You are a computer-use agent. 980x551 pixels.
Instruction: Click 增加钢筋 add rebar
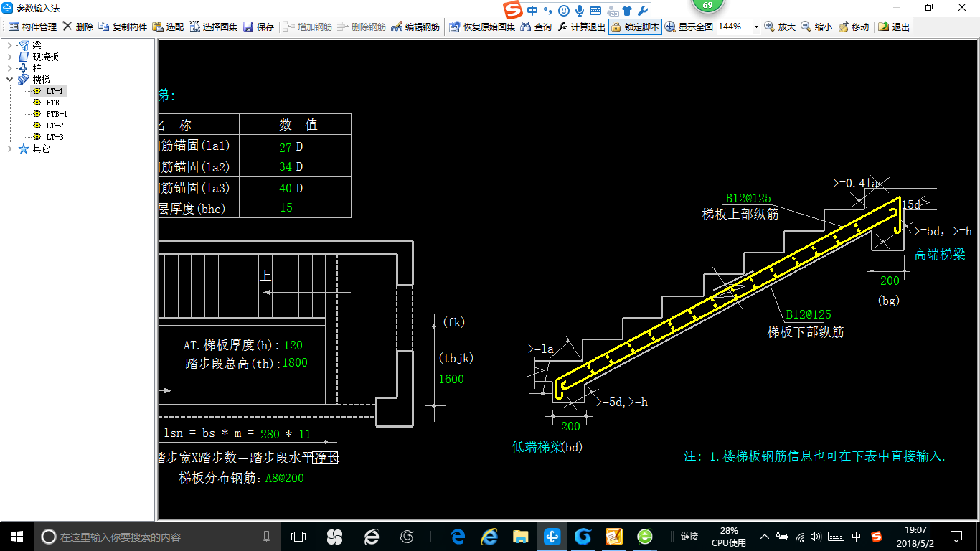pos(308,27)
